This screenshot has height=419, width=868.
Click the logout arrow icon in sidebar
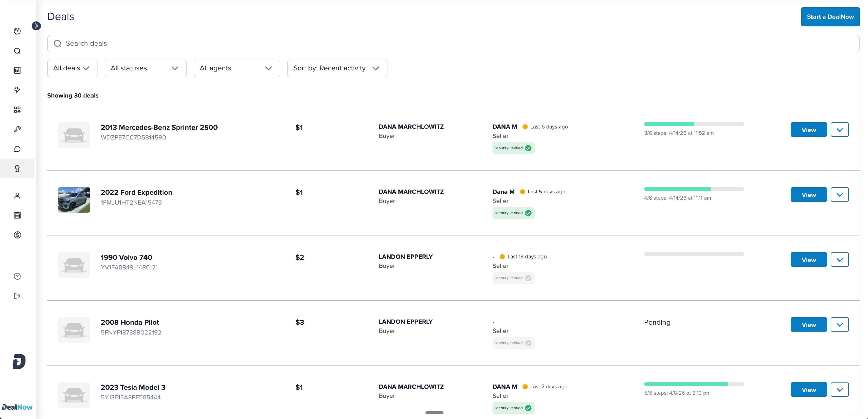point(17,296)
